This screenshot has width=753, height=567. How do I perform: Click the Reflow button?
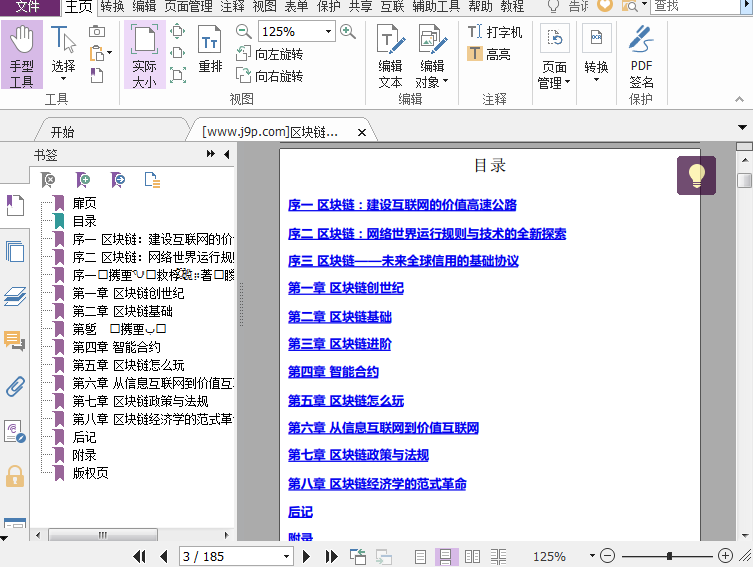tap(210, 48)
